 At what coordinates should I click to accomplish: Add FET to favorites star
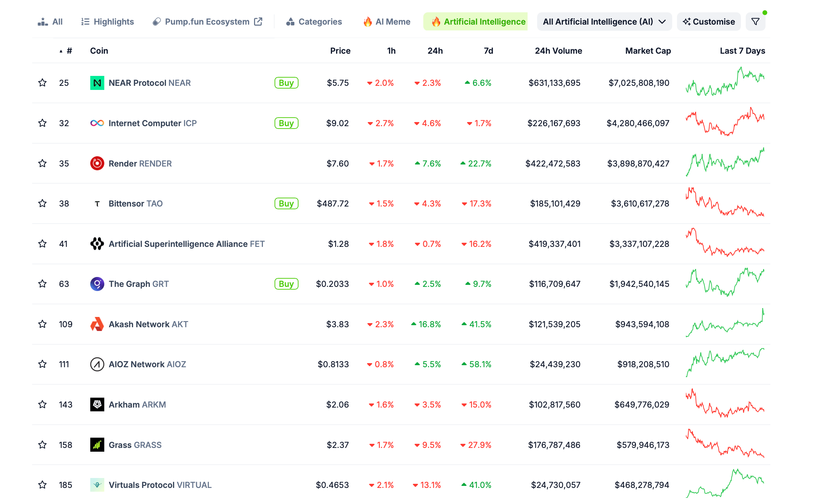[x=42, y=244]
